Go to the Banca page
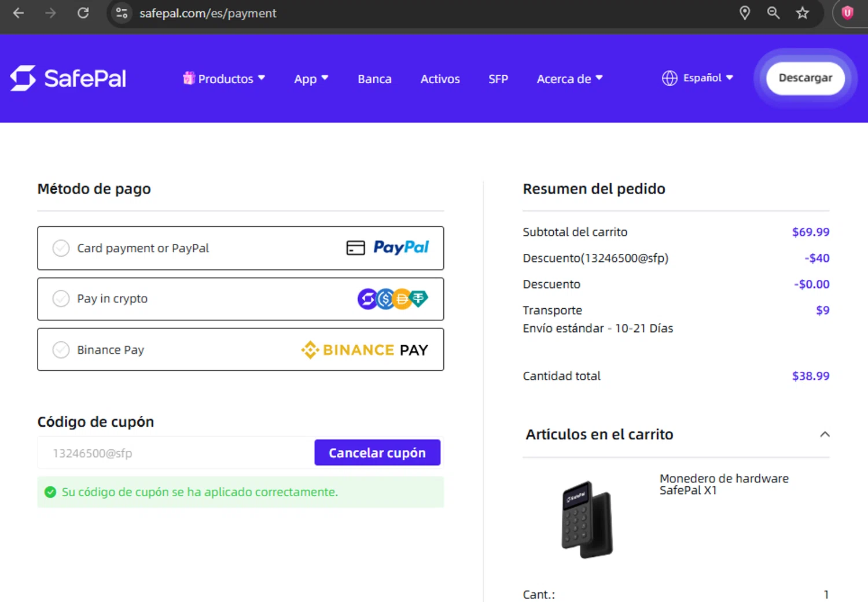The height and width of the screenshot is (602, 868). point(374,79)
